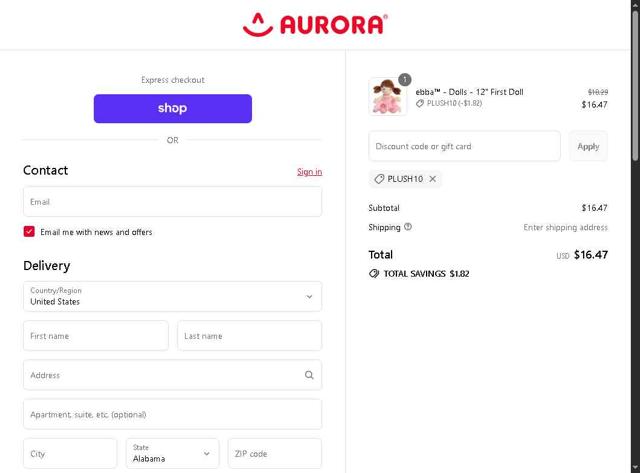This screenshot has width=640, height=473.
Task: Click the Apply discount button
Action: (588, 146)
